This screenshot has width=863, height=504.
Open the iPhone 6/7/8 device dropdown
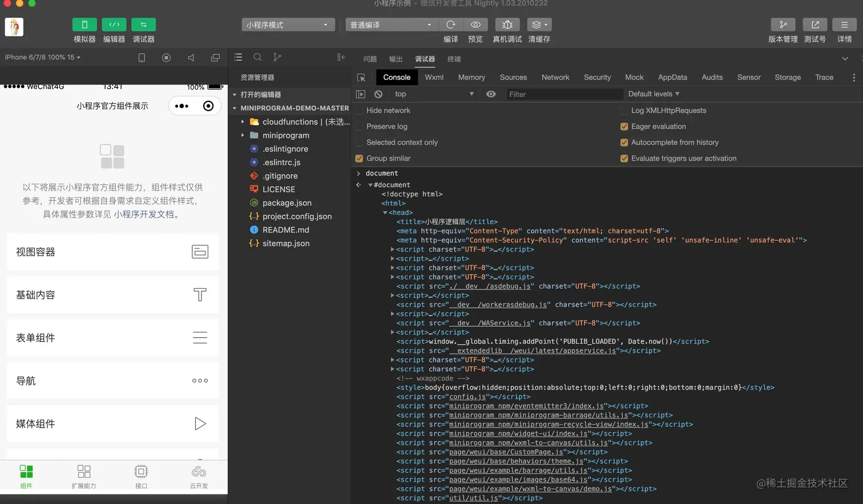tap(43, 57)
